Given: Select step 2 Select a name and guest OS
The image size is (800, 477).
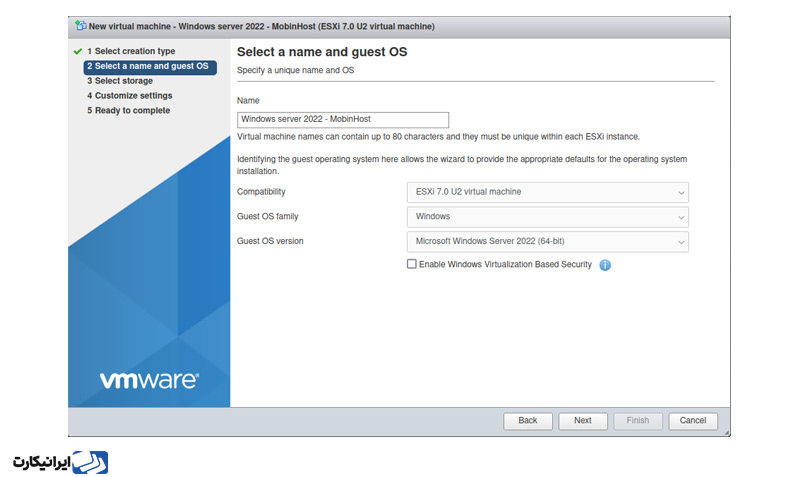Looking at the screenshot, I should point(150,67).
